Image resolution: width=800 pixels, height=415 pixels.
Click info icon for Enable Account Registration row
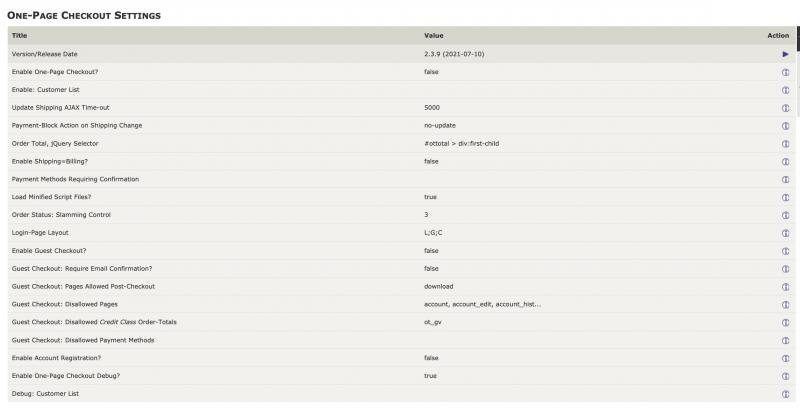tap(785, 358)
